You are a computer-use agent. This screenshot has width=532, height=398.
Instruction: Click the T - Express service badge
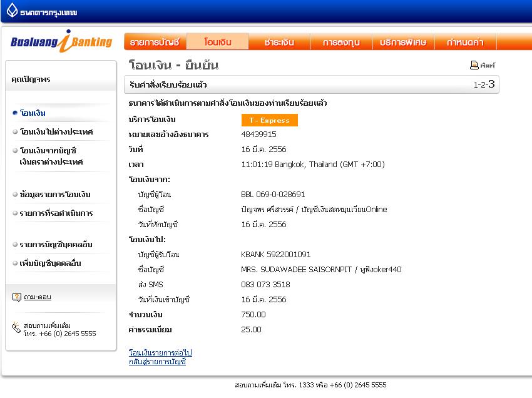(x=269, y=120)
